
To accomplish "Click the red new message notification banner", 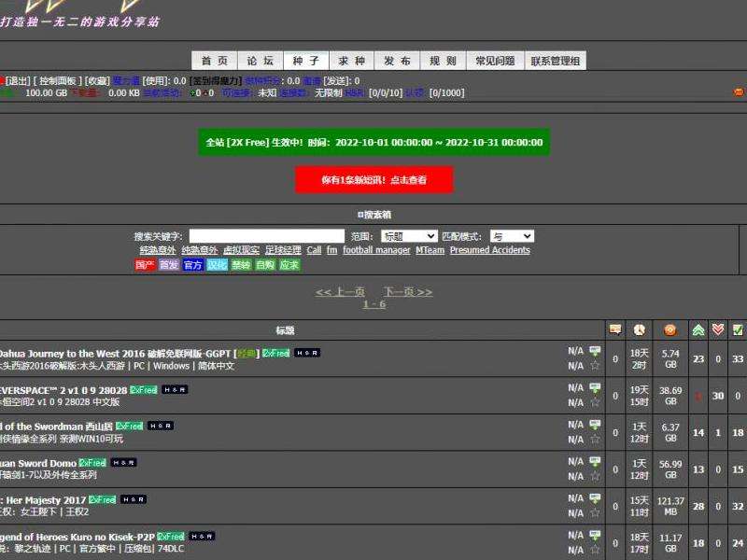I will 373,179.
